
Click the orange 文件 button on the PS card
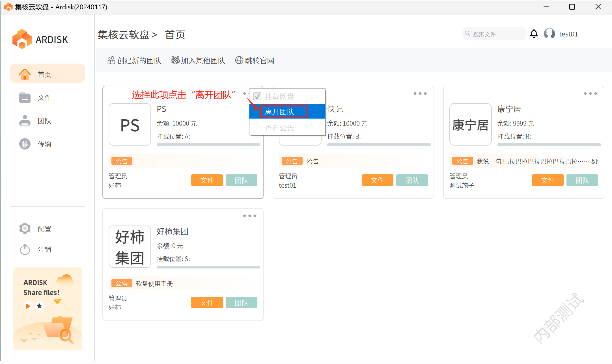click(207, 180)
